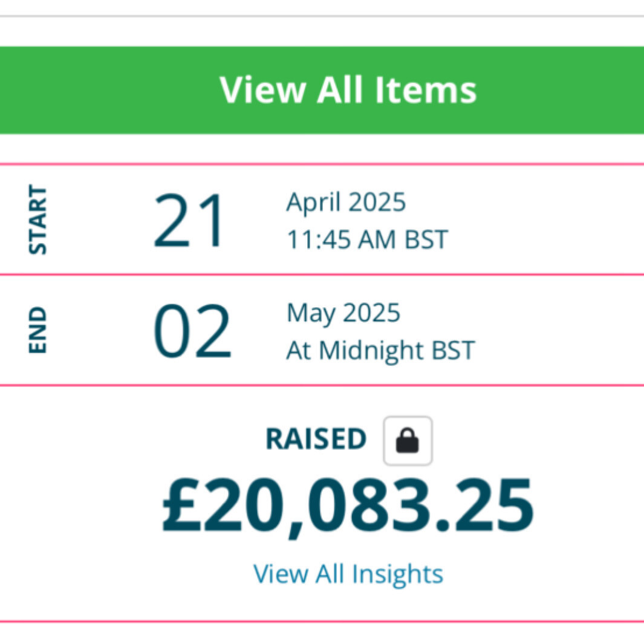The image size is (644, 644).
Task: Click the gray line above the green button
Action: click(x=322, y=16)
